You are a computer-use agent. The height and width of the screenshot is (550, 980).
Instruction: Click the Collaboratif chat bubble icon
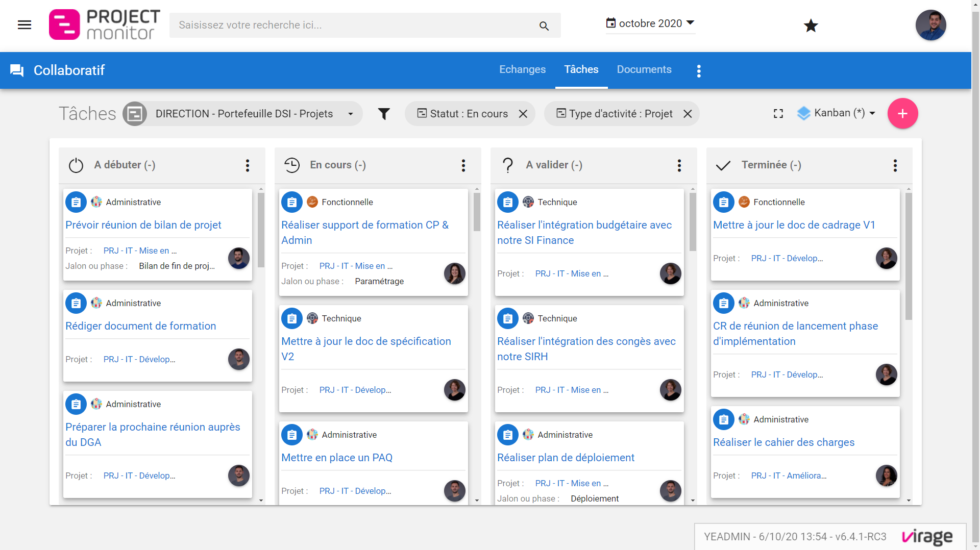click(x=17, y=70)
